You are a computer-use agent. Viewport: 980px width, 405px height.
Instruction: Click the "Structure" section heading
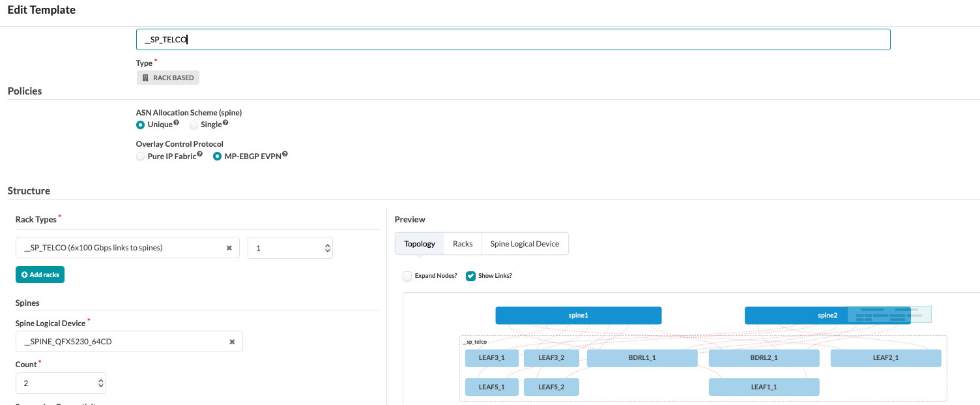click(x=29, y=191)
